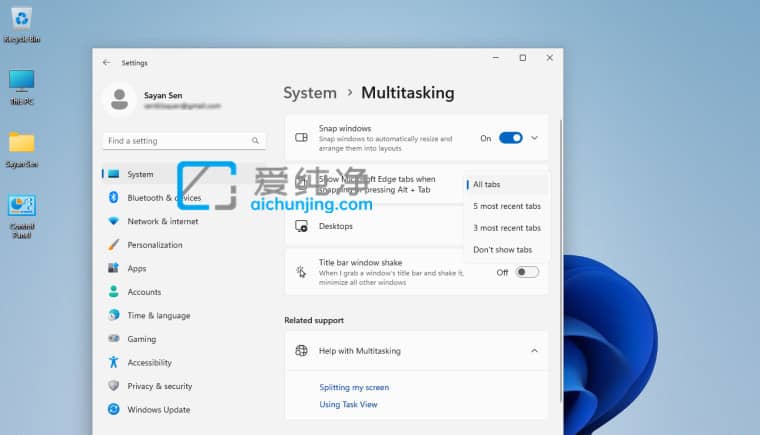Click the Settings window vertical scrollbar

point(561,260)
